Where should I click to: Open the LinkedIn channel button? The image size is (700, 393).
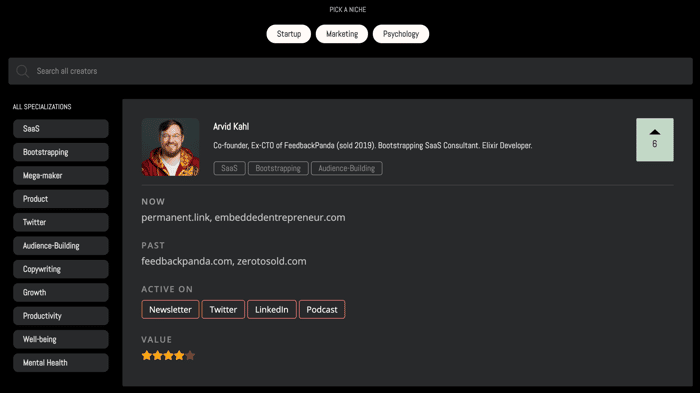(271, 309)
